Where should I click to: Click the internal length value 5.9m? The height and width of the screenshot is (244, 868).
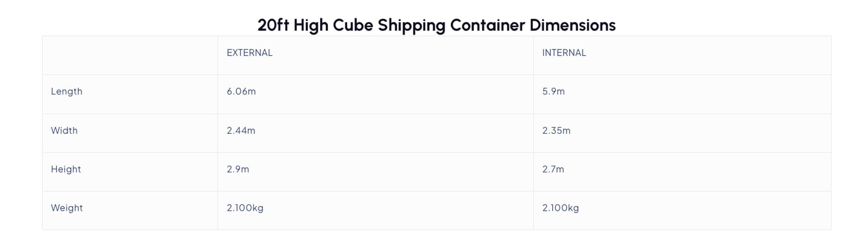coord(553,92)
